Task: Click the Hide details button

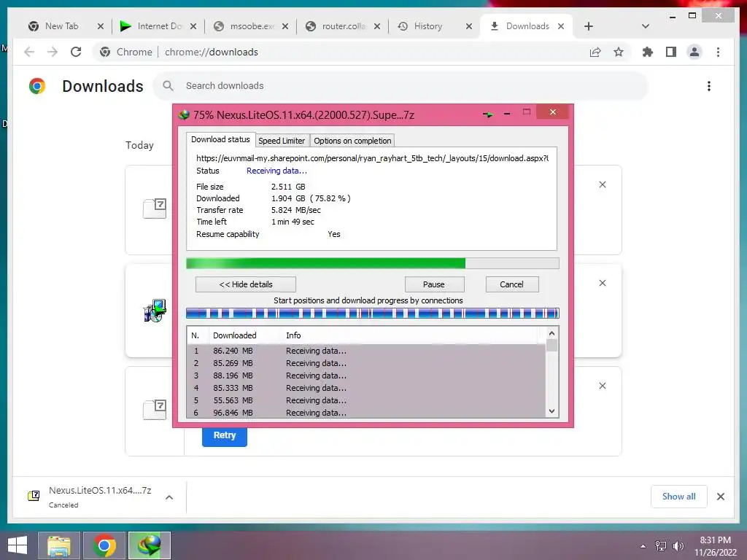Action: tap(246, 284)
